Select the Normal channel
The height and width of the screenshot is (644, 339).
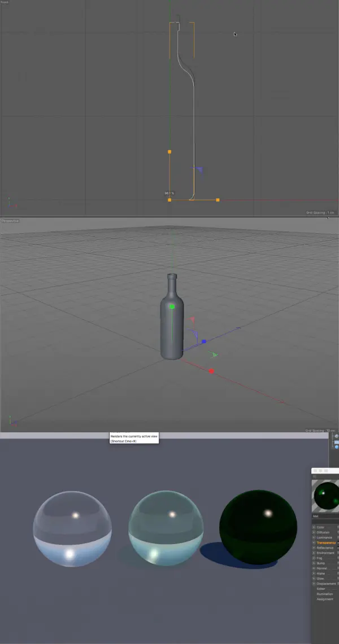(x=321, y=568)
